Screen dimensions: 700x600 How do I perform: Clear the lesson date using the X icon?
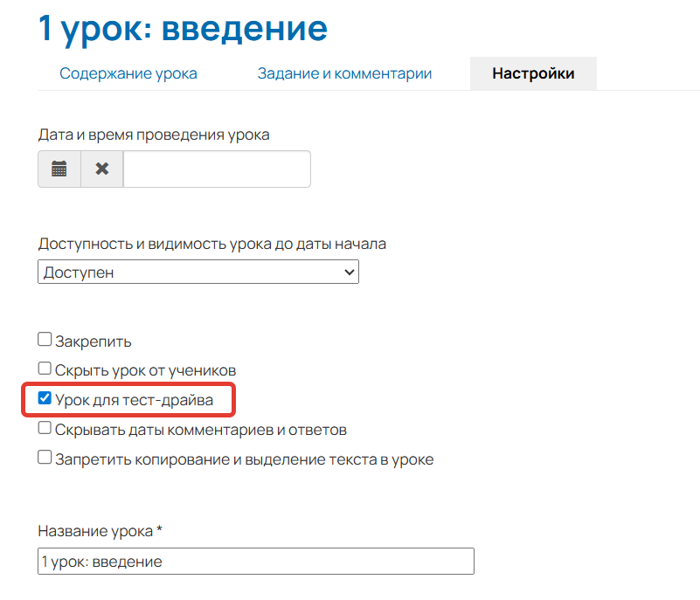(102, 169)
